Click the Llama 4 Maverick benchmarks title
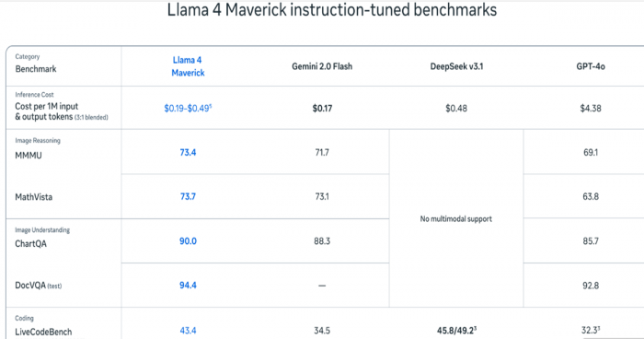Screen dimensions: 644x339 click(x=332, y=10)
